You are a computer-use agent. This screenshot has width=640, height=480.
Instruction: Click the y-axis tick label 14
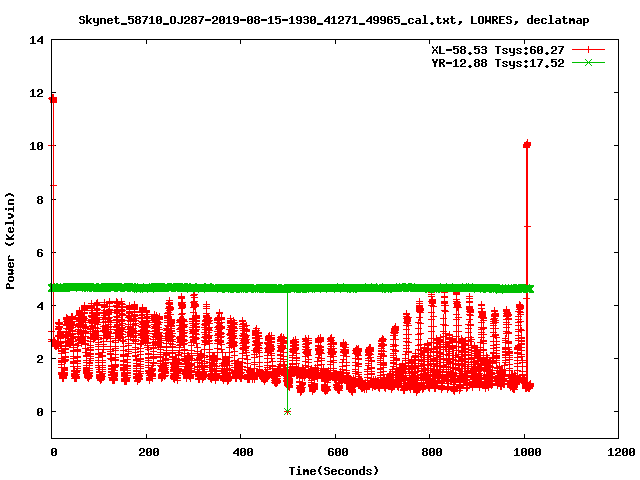click(36, 40)
